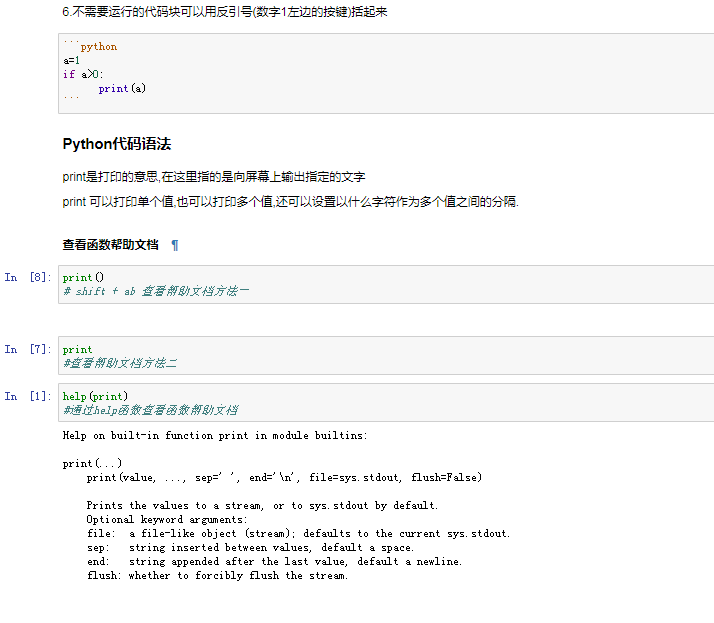Click the 'Help on built-in function print' output line
Screen dimensions: 714x623
(215, 436)
